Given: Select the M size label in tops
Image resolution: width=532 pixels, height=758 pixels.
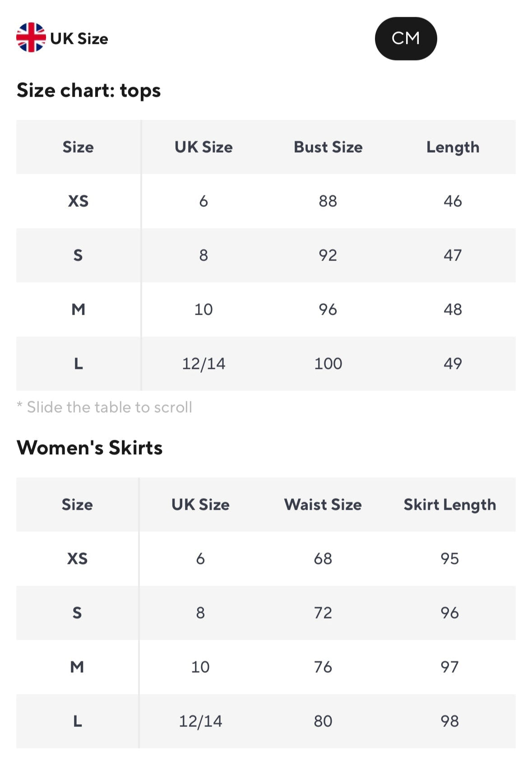Looking at the screenshot, I should click(78, 310).
